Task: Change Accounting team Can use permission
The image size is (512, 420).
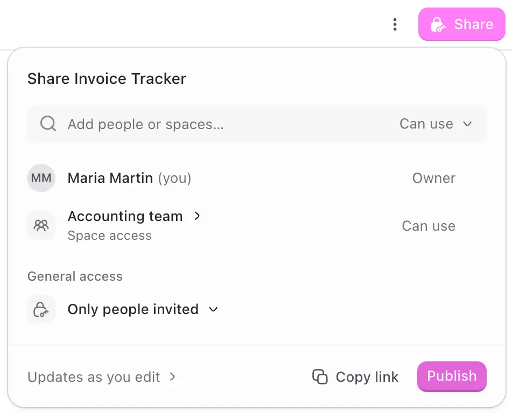Action: click(x=429, y=226)
